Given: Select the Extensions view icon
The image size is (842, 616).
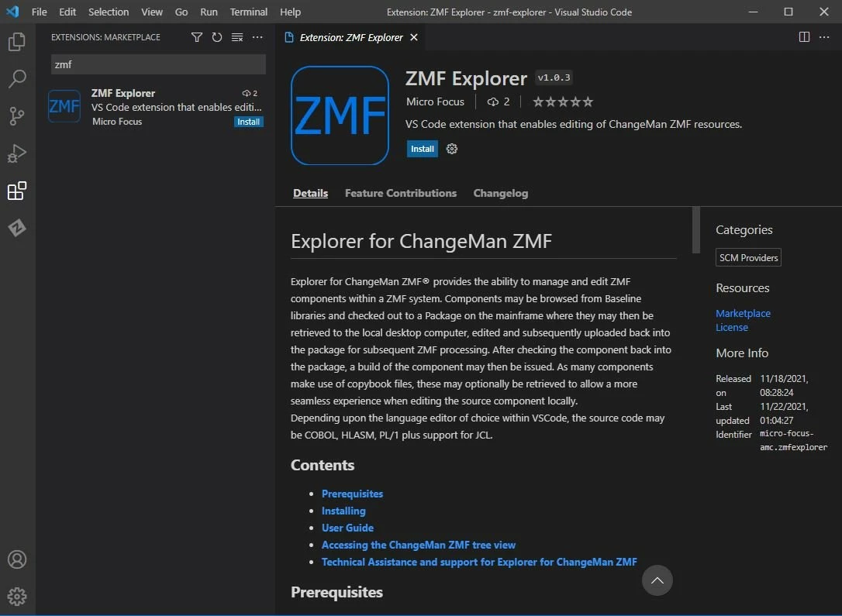Looking at the screenshot, I should pos(17,191).
